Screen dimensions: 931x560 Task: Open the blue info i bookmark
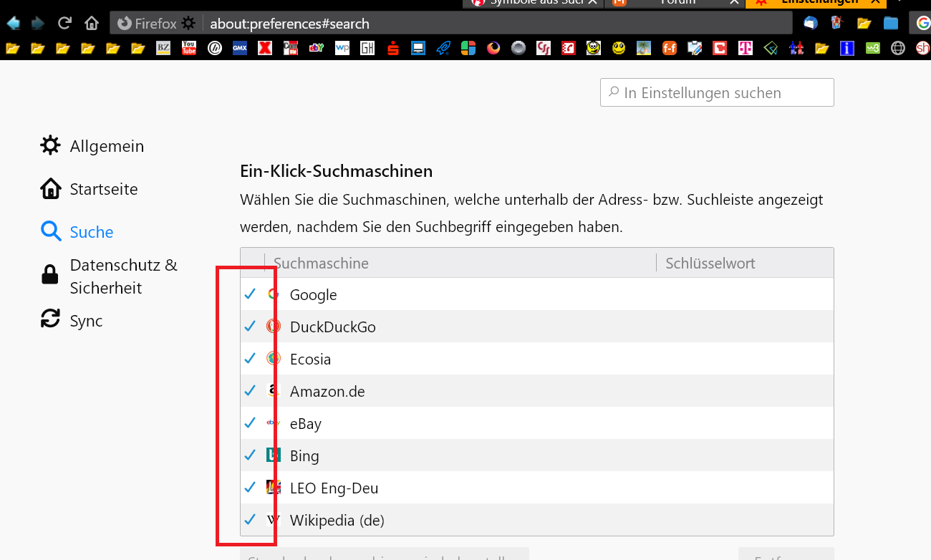coord(847,49)
